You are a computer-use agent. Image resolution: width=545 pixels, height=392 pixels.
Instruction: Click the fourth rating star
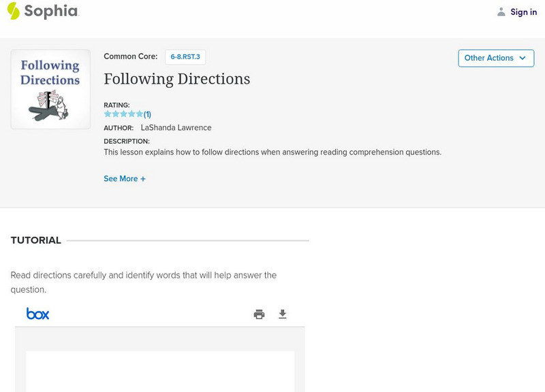pos(131,114)
